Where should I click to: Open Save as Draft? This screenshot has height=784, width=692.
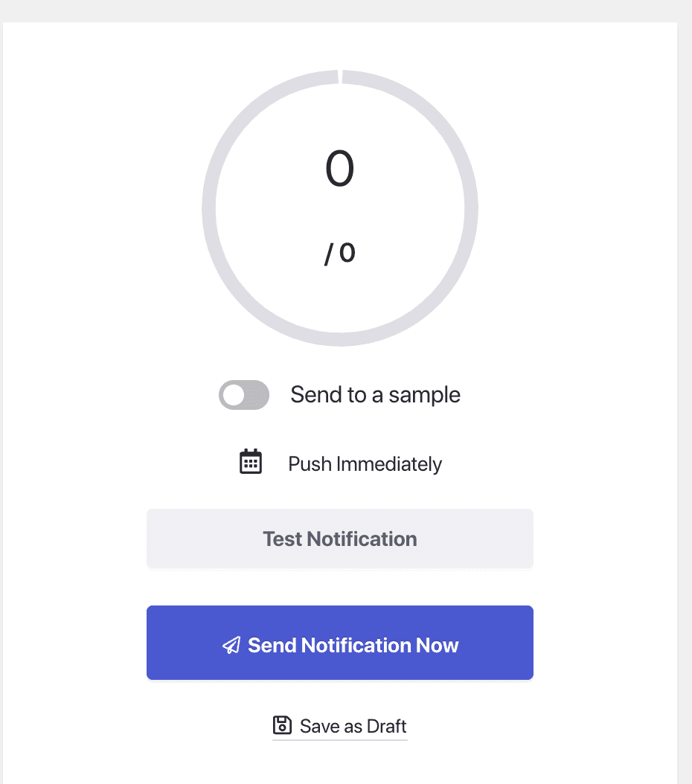339,725
